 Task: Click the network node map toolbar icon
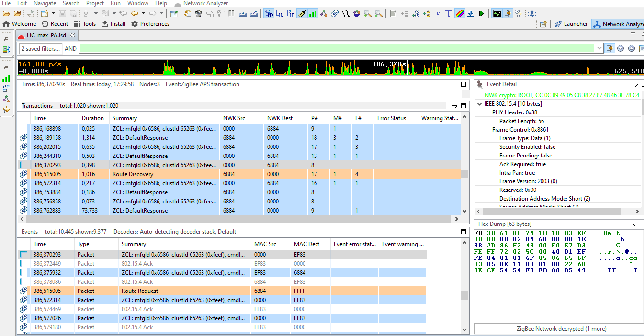323,13
